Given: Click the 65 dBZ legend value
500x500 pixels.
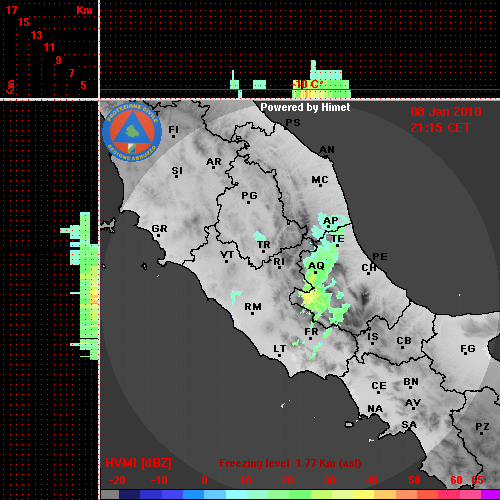Looking at the screenshot, I should [x=477, y=480].
